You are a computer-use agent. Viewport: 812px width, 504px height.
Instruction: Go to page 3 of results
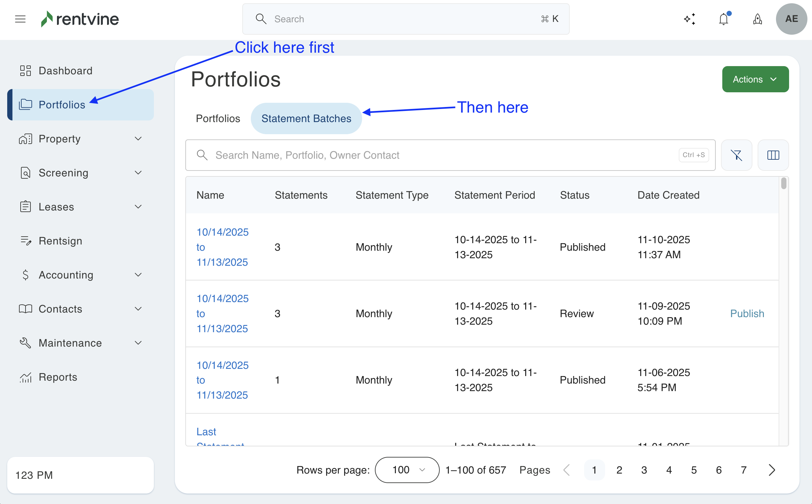tap(644, 470)
